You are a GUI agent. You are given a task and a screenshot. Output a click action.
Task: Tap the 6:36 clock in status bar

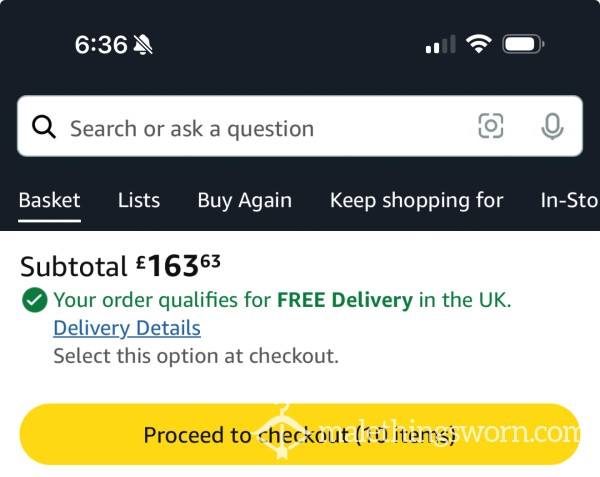click(x=101, y=45)
